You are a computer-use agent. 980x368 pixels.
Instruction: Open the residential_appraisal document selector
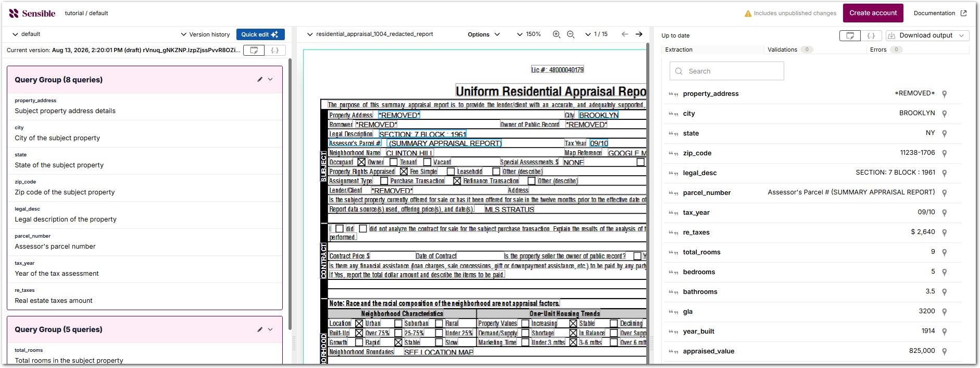point(370,34)
